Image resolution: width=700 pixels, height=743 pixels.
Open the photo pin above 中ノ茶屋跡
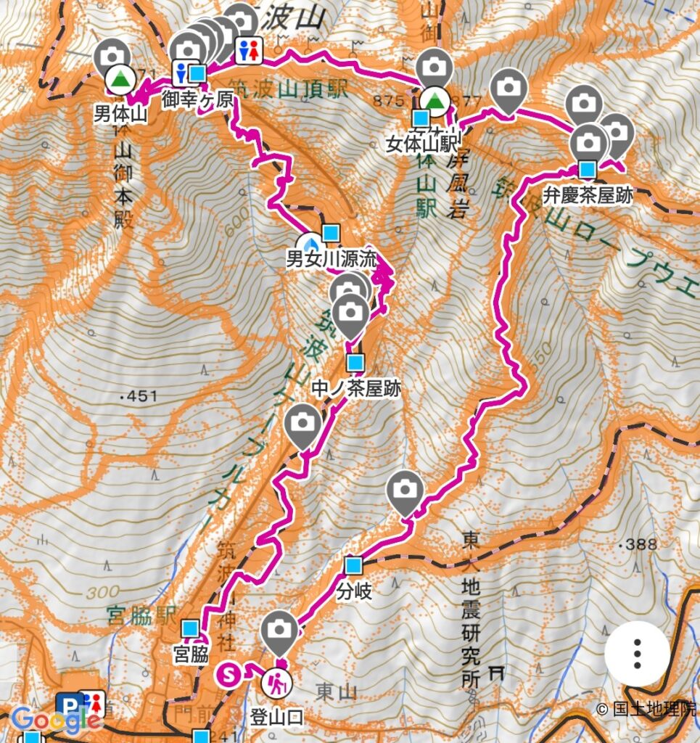coord(351,313)
